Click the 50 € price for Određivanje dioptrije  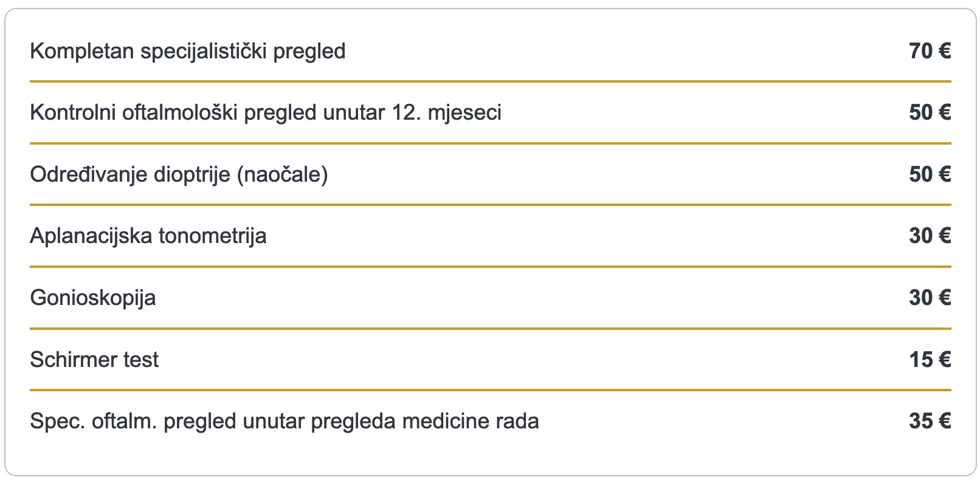[x=930, y=175]
